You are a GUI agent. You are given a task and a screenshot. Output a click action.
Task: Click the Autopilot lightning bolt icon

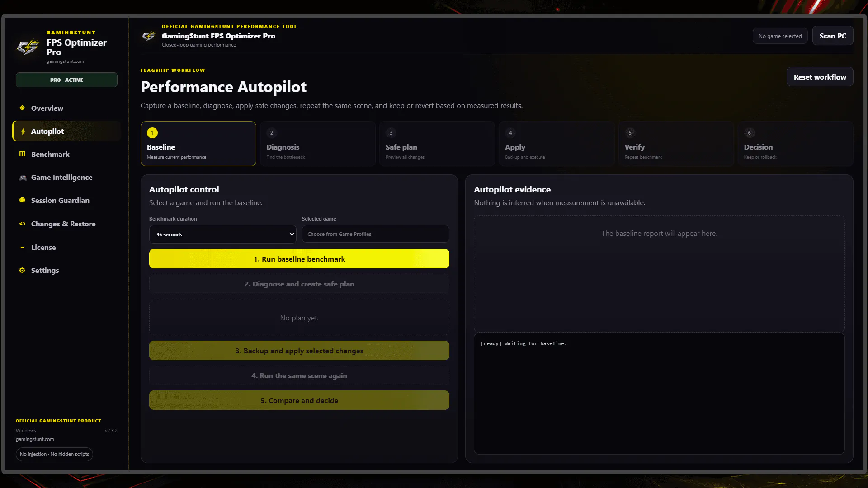tap(23, 131)
